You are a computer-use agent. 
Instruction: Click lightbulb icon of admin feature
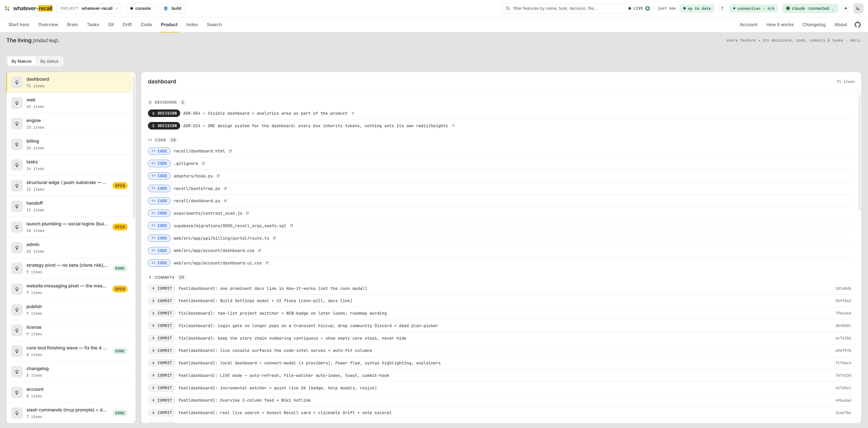pos(17,248)
